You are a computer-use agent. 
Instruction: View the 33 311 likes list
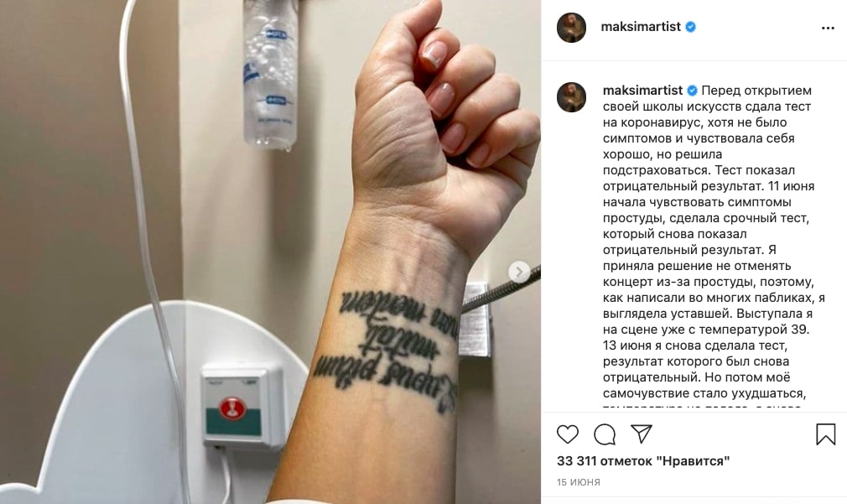tap(643, 460)
